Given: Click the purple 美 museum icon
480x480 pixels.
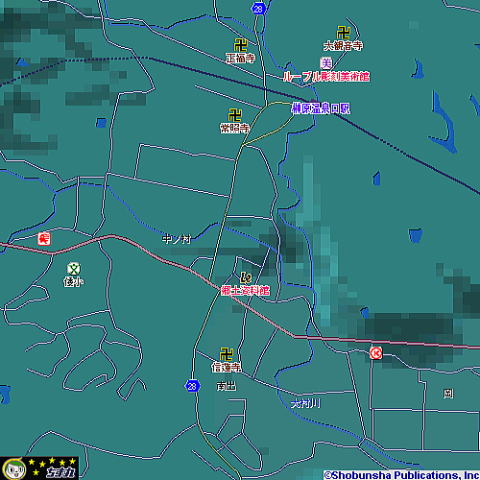Looking at the screenshot, I should click(326, 63).
